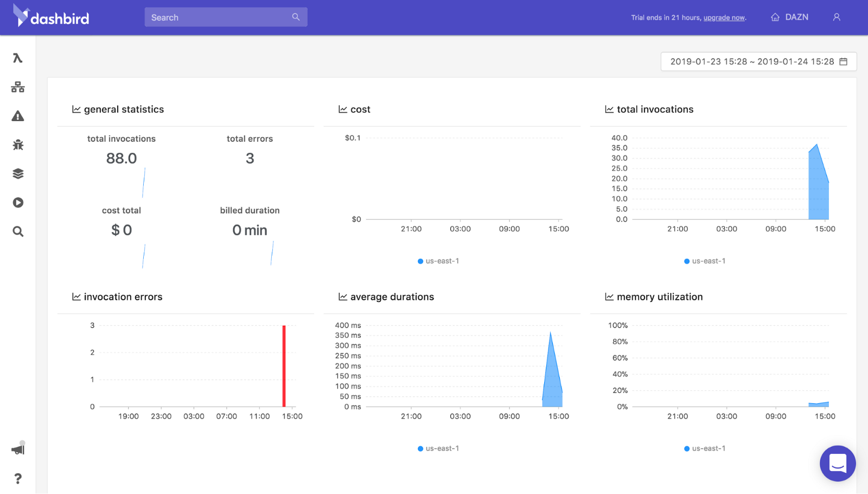
Task: Toggle us-east-1 legend in cost chart
Action: pos(438,261)
